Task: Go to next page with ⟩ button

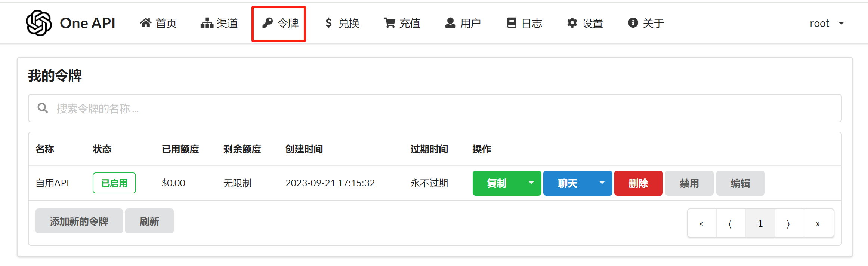Action: (x=790, y=223)
